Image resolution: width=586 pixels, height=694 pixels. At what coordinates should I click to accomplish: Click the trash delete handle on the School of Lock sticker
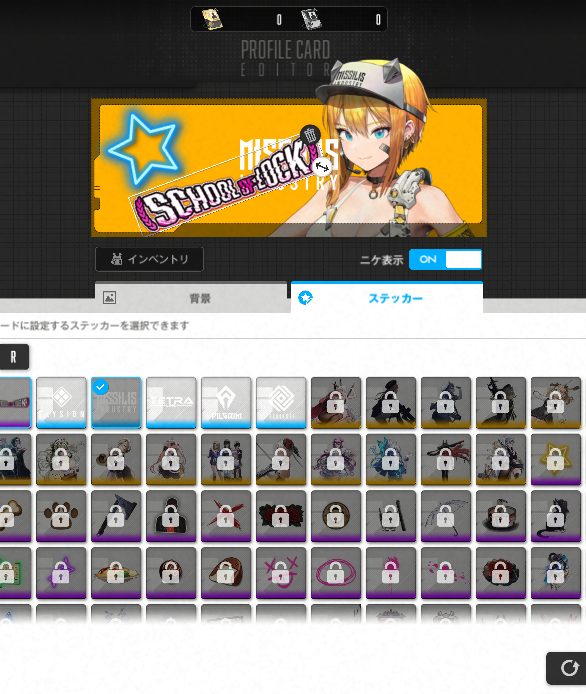click(x=310, y=135)
